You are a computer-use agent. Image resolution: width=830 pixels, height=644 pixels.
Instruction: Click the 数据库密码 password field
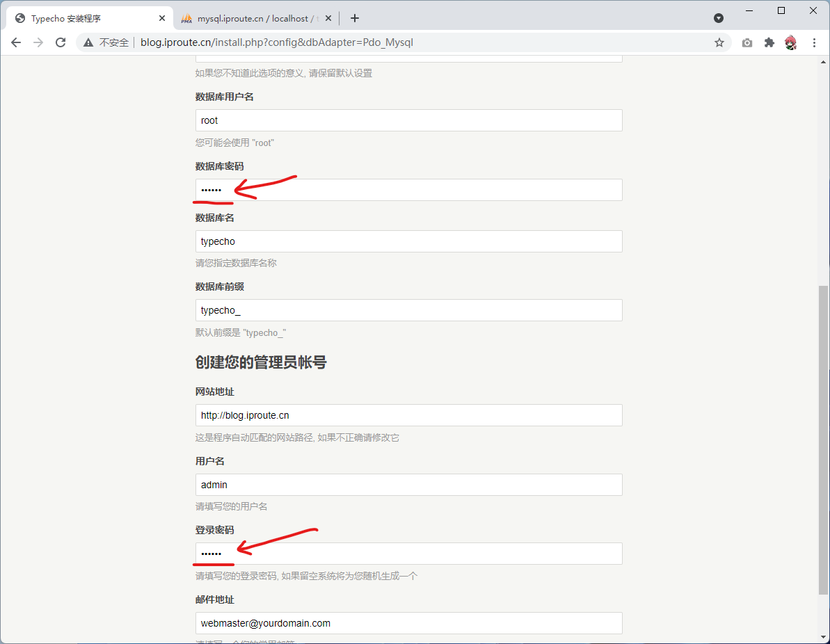(x=408, y=190)
